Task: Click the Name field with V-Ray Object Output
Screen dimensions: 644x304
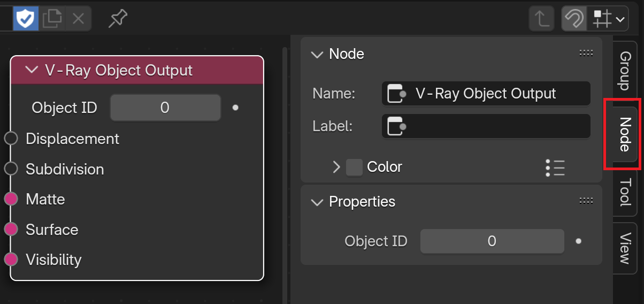Action: coord(486,94)
